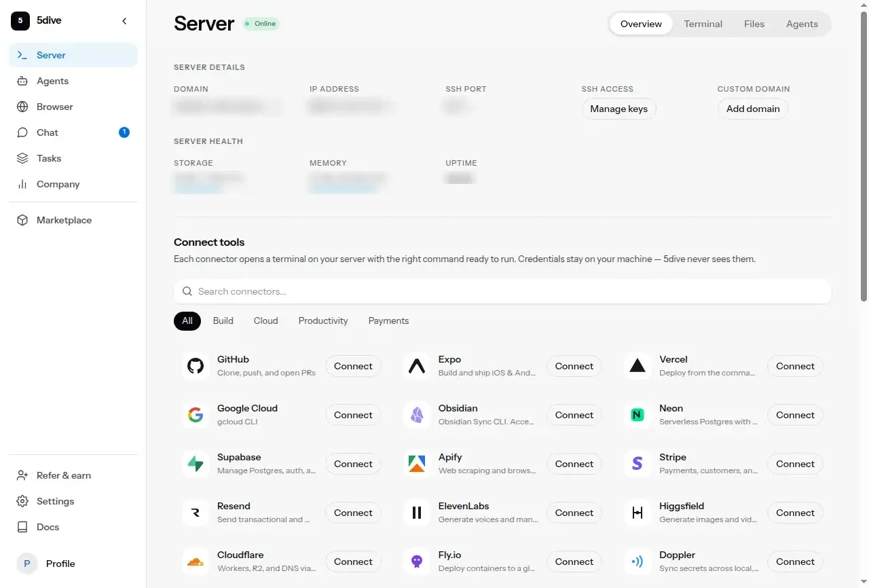Click Manage keys button
The width and height of the screenshot is (869, 588).
click(619, 109)
